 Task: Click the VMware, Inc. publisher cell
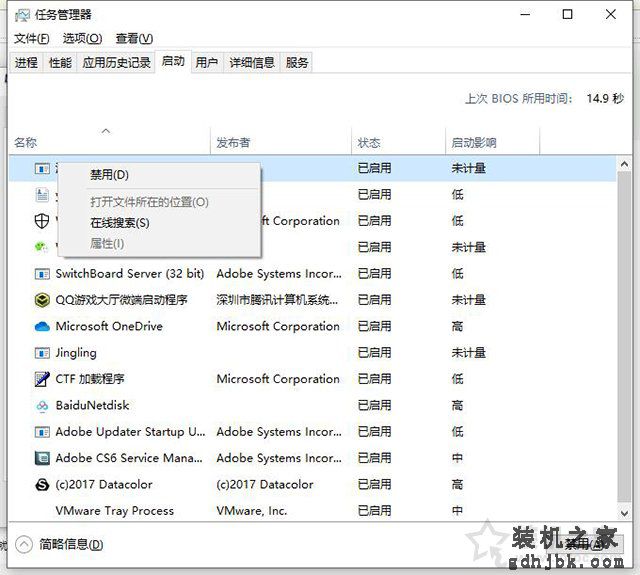tap(252, 511)
